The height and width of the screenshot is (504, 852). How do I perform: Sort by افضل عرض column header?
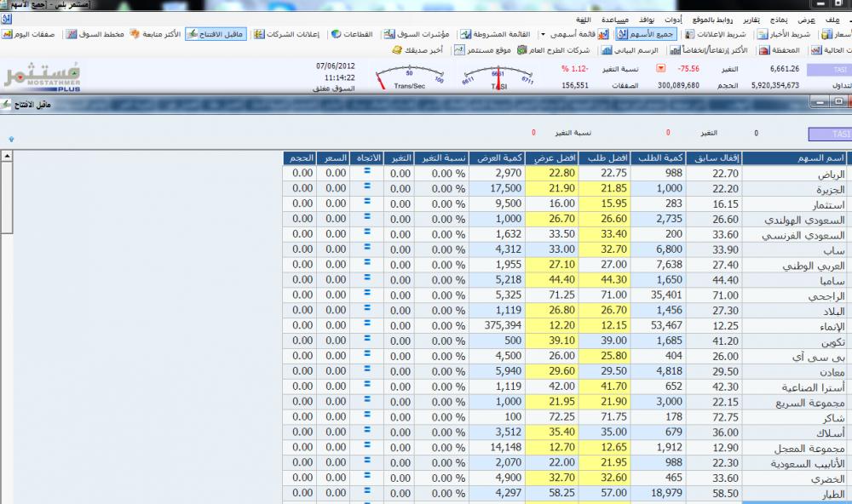coord(552,158)
